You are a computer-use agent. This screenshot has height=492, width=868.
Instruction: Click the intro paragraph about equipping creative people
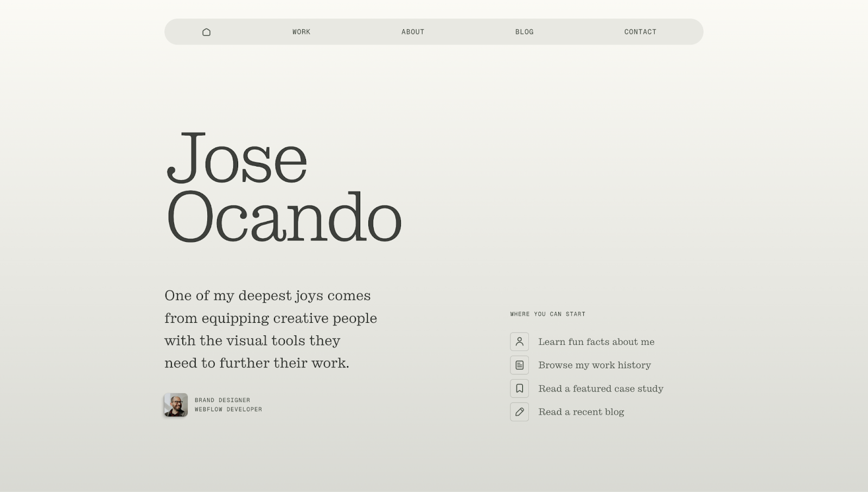pyautogui.click(x=270, y=329)
